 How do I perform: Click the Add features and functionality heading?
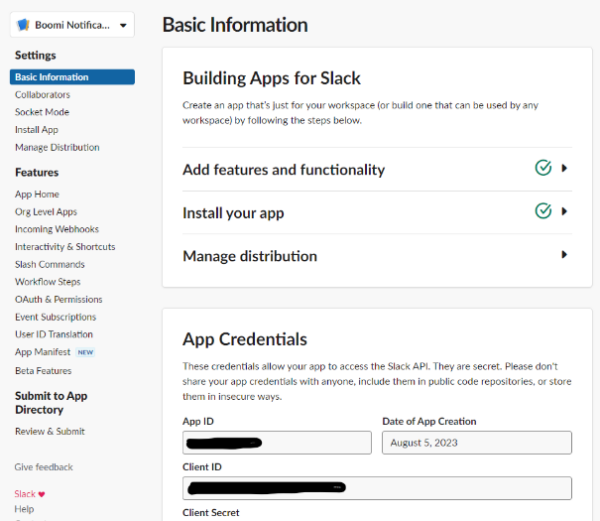pyautogui.click(x=284, y=169)
